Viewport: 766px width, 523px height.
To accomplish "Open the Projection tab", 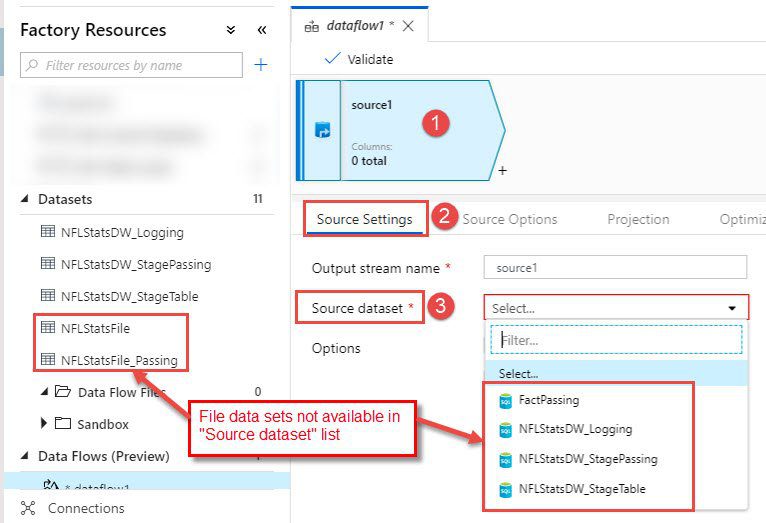I will [x=638, y=219].
